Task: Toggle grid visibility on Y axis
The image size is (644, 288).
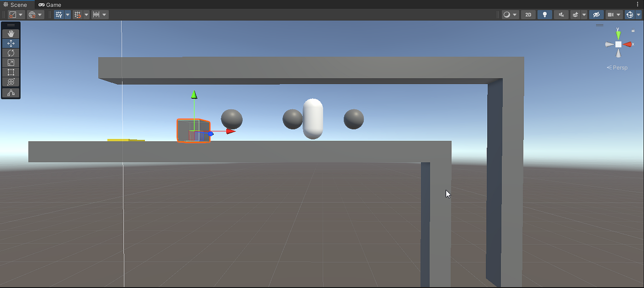Action: coord(59,15)
